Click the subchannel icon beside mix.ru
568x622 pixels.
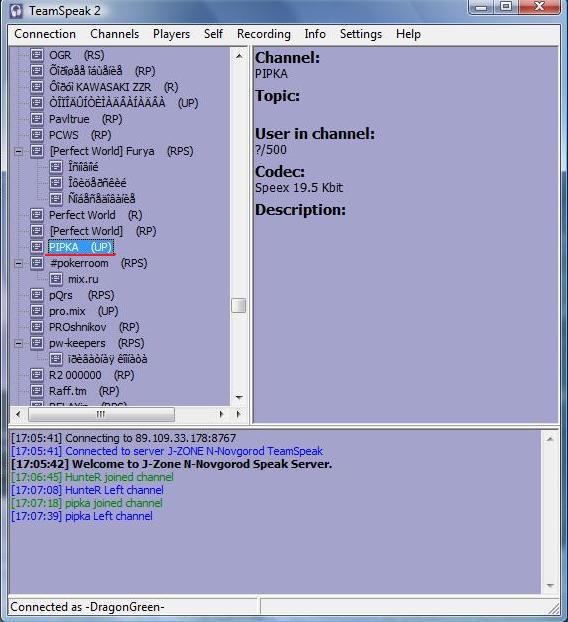coord(56,279)
